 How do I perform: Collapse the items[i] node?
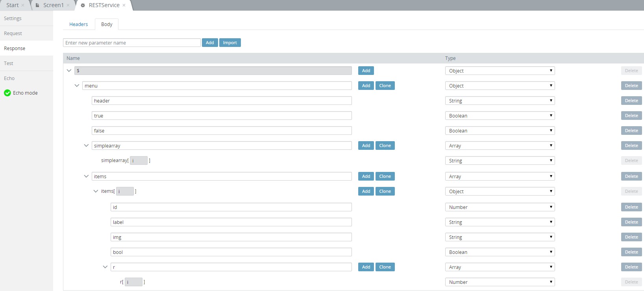[x=96, y=191]
